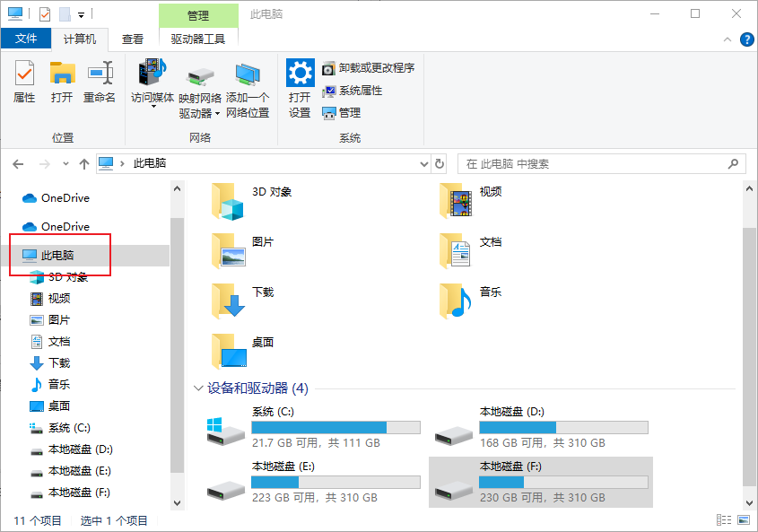Screen dimensions: 758x532
Task: Click System properties (系统属性) button
Action: [x=353, y=91]
